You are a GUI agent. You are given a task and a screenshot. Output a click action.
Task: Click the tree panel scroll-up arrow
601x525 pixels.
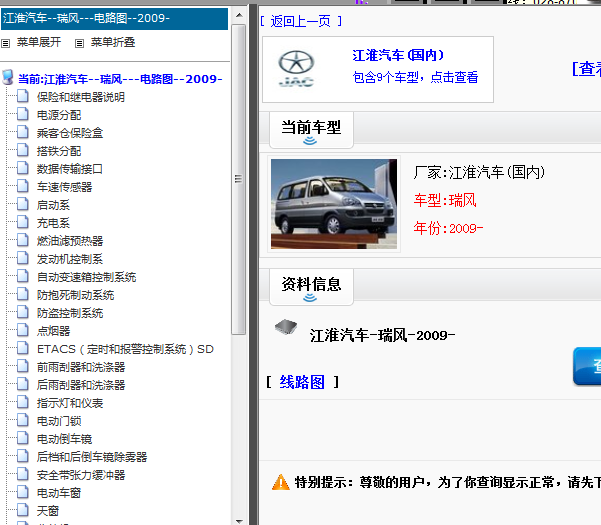(x=239, y=15)
